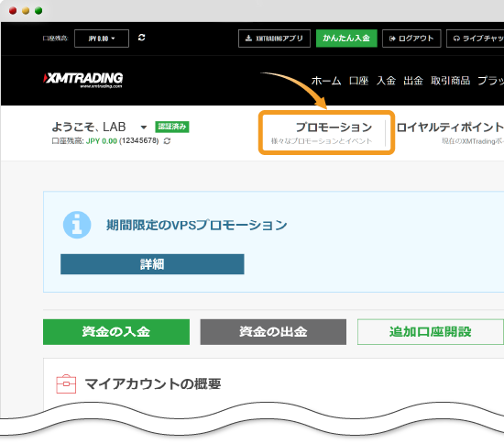
Task: Click the red briefcase icon beside マイアカウントの概要
Action: 66,383
